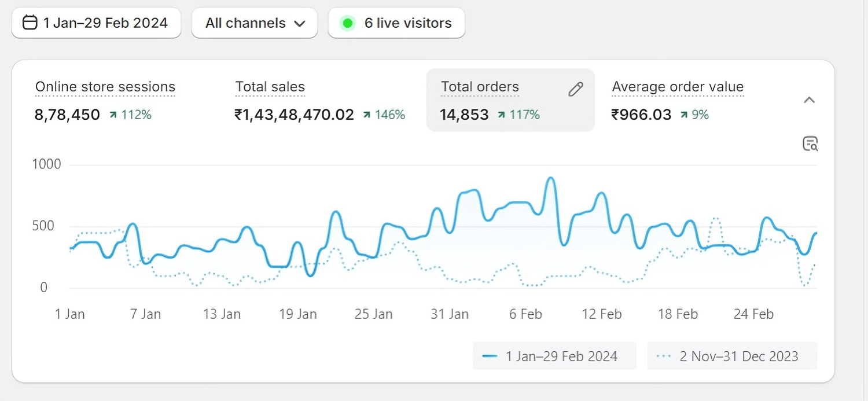This screenshot has width=868, height=401.
Task: Click the ₹1,43,48,470.02 total sales value
Action: [294, 115]
